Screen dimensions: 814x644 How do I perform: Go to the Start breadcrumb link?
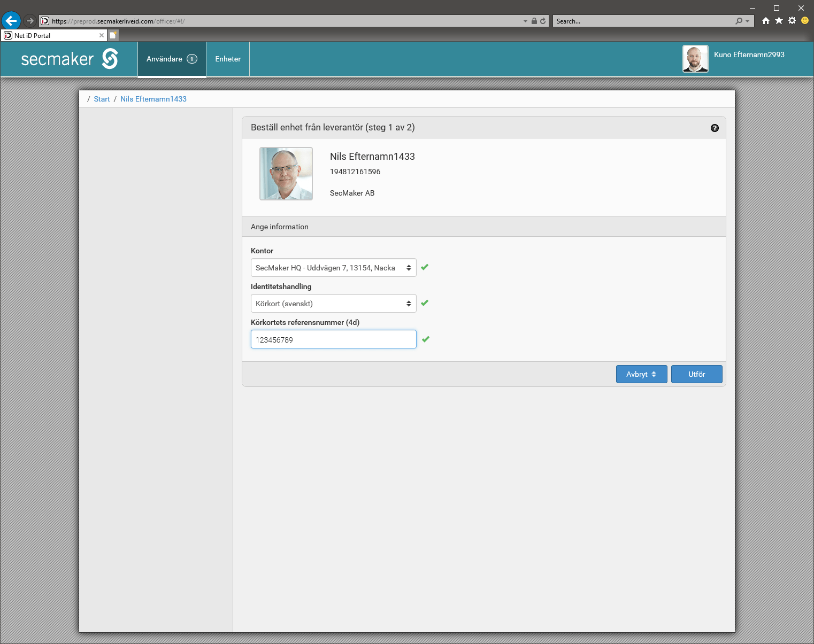tap(102, 99)
